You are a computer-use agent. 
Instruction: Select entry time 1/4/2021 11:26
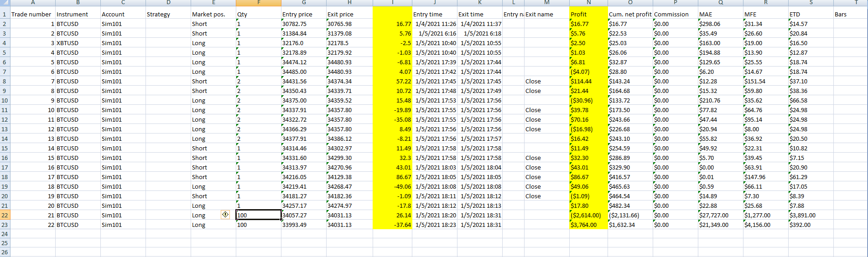click(x=434, y=24)
